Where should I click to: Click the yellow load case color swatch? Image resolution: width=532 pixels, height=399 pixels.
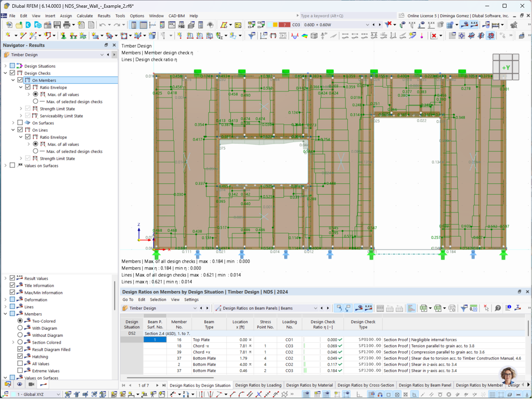[x=275, y=25]
